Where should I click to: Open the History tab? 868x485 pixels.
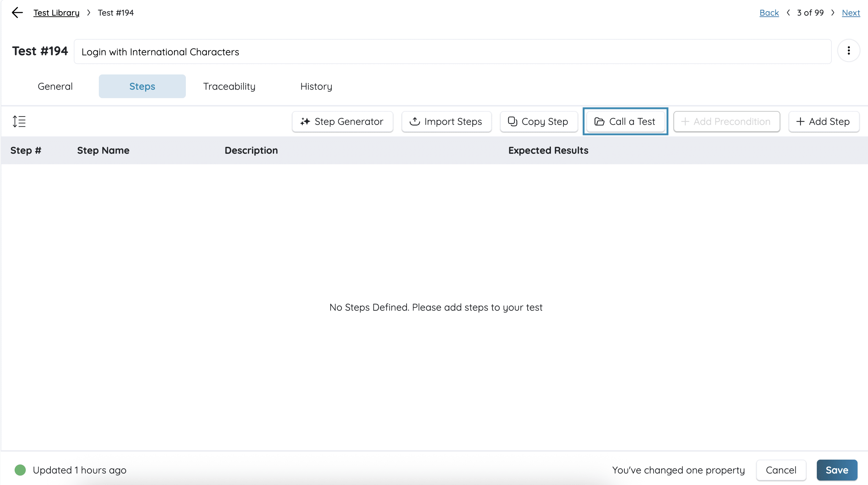click(316, 86)
